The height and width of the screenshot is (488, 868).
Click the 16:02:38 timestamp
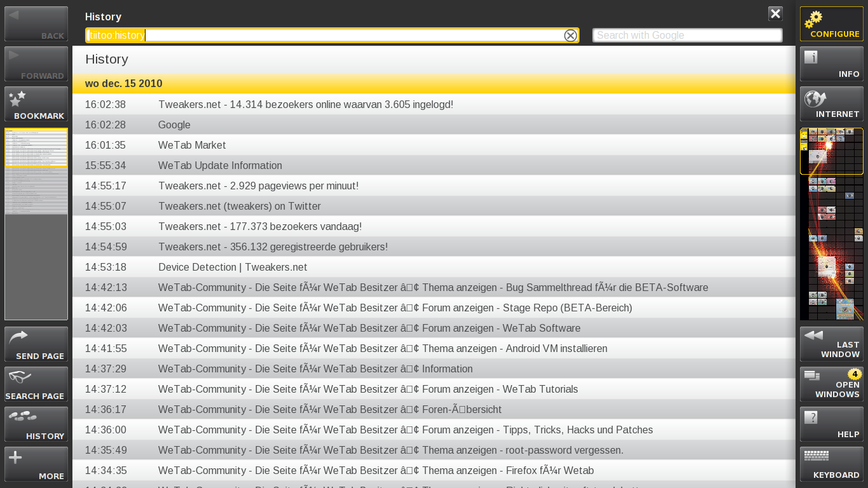point(105,105)
